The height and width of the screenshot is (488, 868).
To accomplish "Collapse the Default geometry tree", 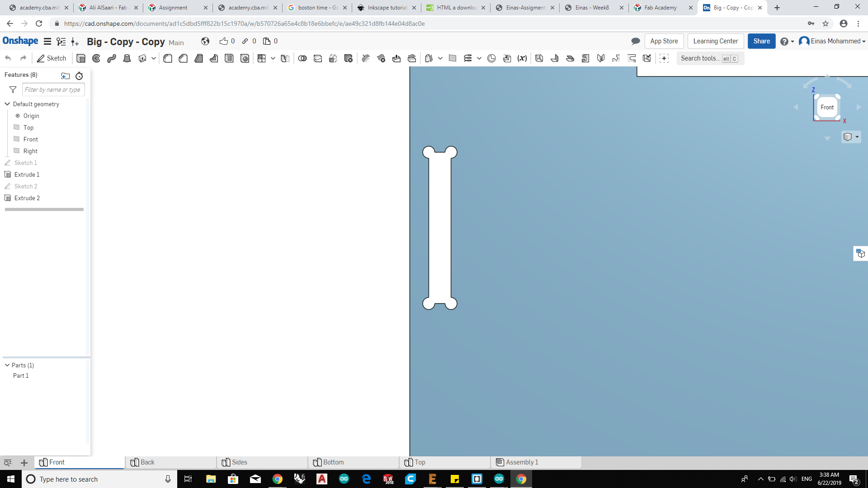I will coord(7,104).
